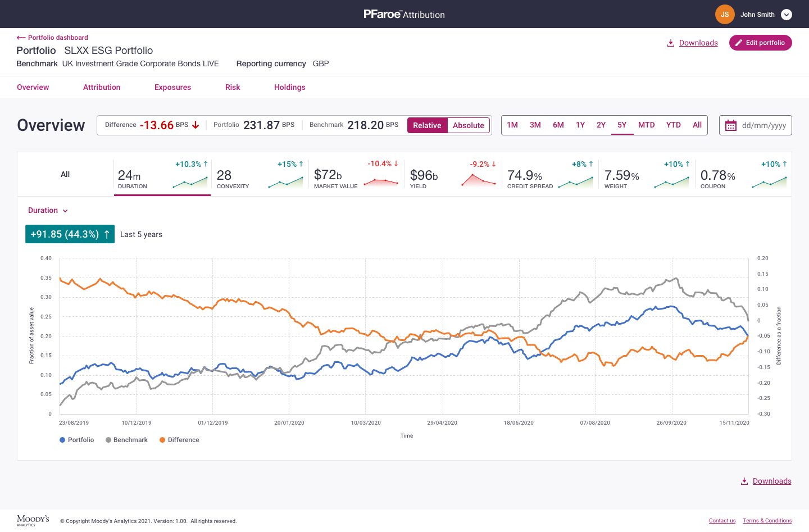Select the MTD time range

pos(647,125)
